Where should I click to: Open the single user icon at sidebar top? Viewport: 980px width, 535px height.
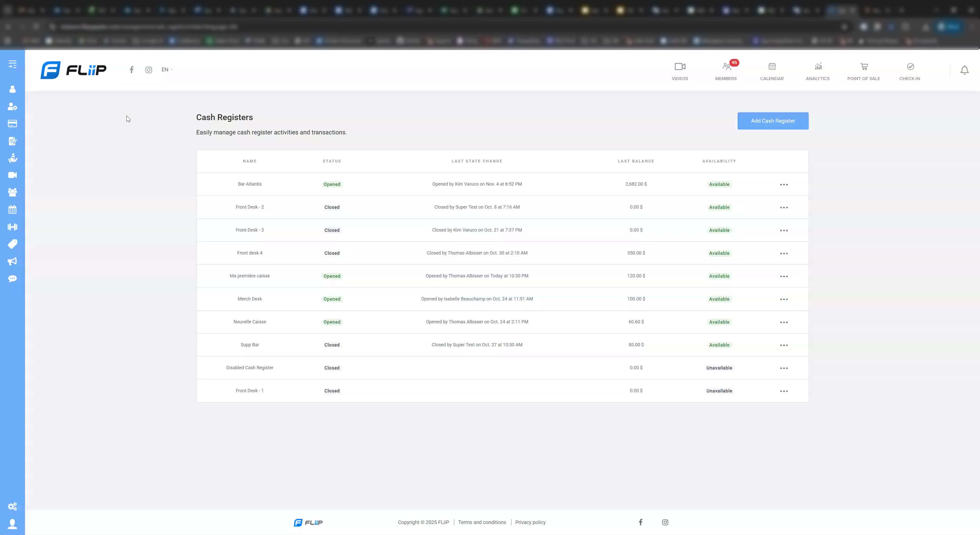click(13, 89)
